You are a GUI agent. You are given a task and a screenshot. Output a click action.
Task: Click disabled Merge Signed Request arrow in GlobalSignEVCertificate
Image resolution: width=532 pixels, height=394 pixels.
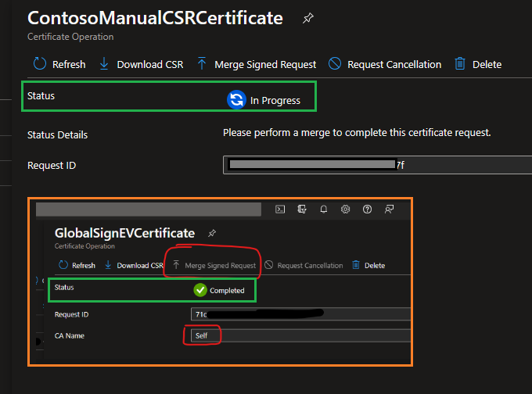(176, 265)
